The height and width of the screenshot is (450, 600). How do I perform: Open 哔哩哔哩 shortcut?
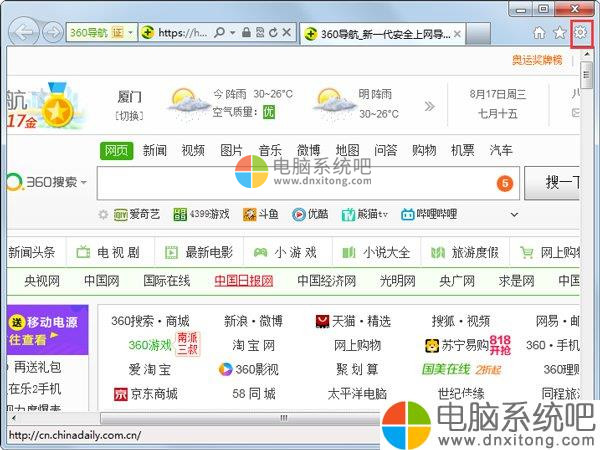pyautogui.click(x=429, y=214)
